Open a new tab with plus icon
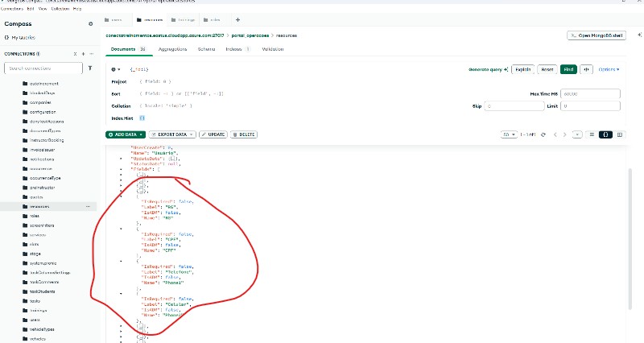The image size is (644, 343). [237, 19]
